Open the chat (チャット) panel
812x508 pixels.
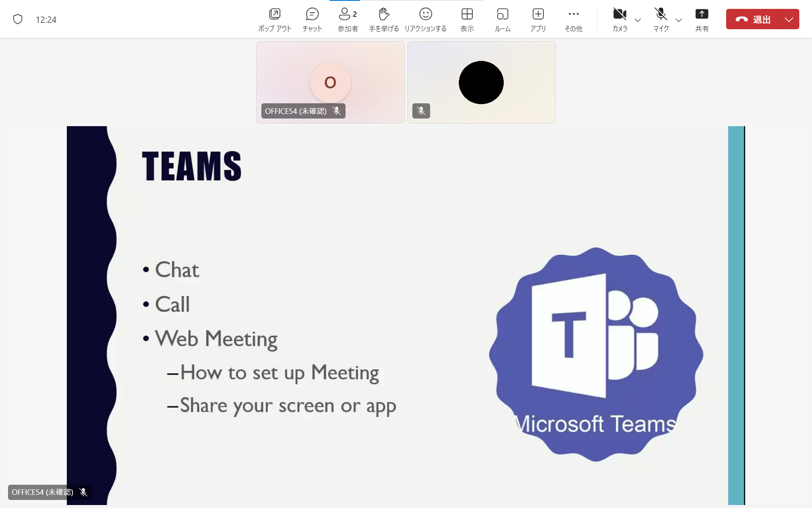pyautogui.click(x=312, y=19)
